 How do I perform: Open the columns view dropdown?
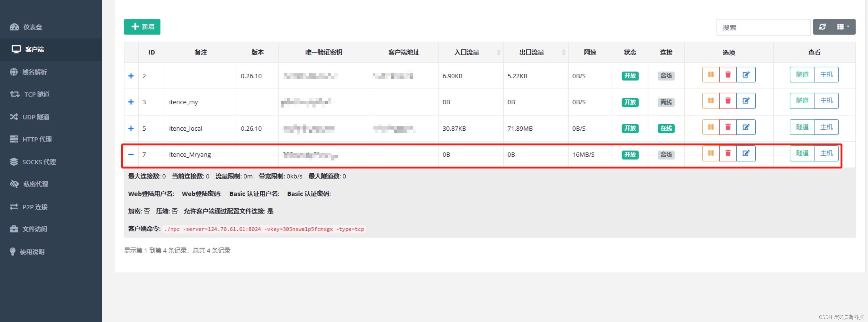[x=843, y=27]
